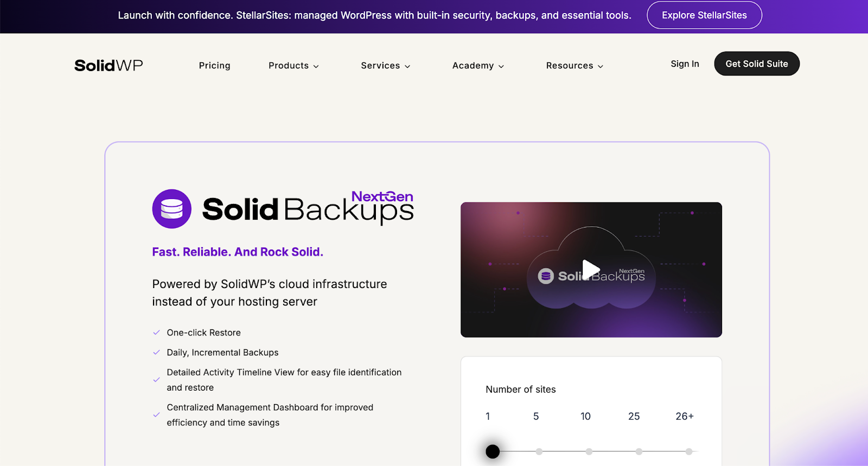Play the Solid Backups video

click(x=591, y=270)
